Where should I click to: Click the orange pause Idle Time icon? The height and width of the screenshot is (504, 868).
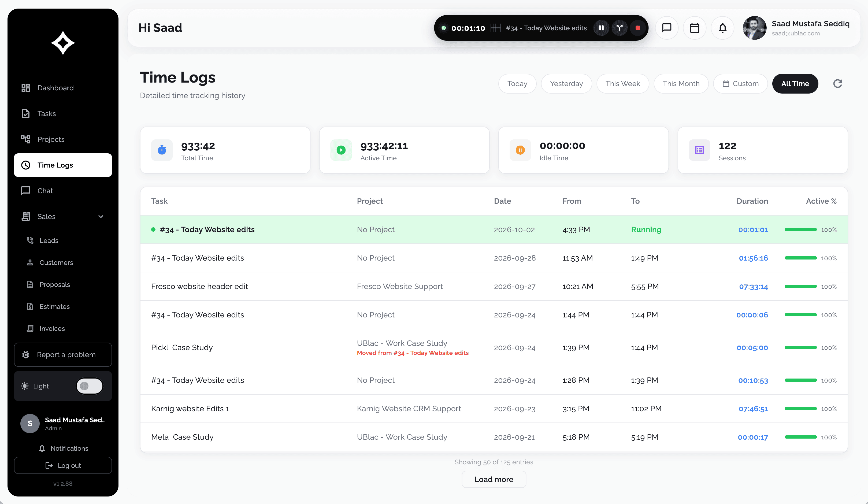(520, 150)
